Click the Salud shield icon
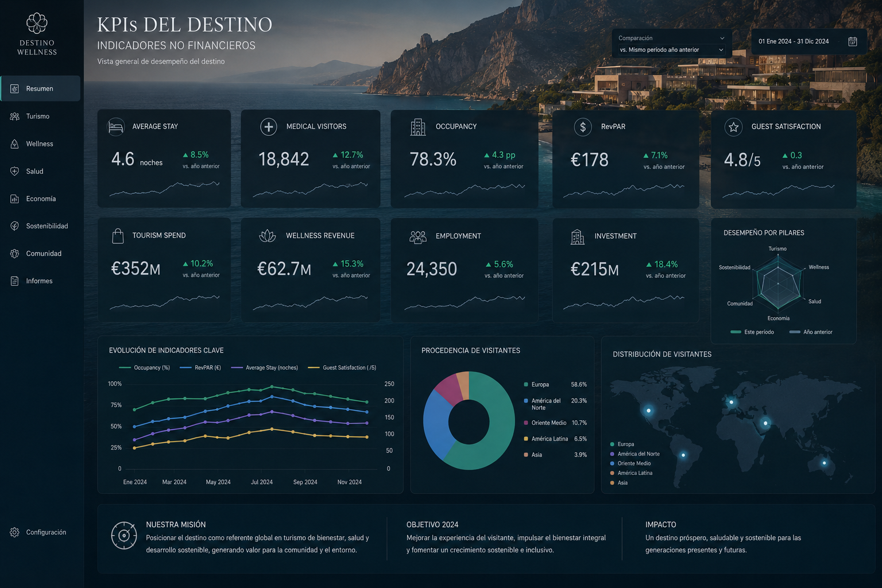882x588 pixels. coord(15,171)
